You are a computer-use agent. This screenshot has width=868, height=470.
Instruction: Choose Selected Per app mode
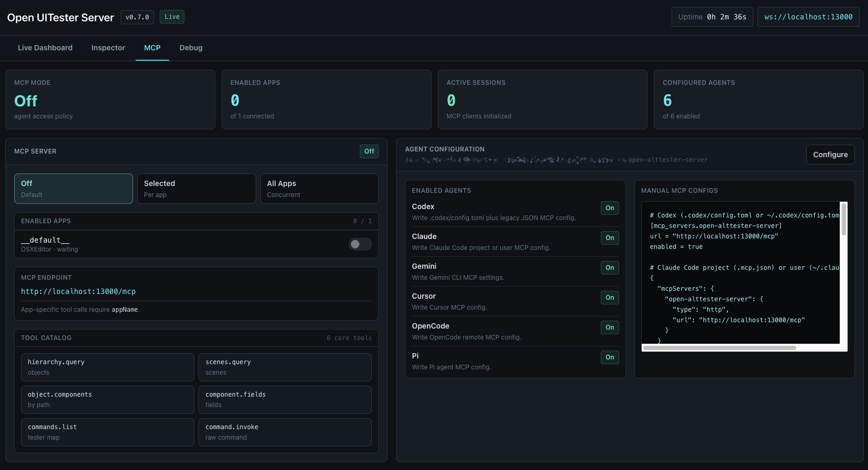coord(196,189)
